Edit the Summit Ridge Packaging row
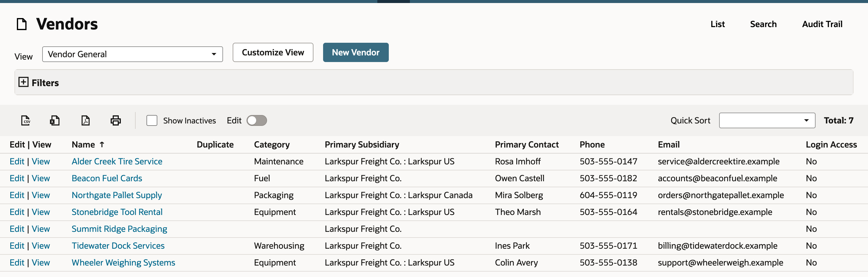Viewport: 868px width, 277px height. (17, 229)
